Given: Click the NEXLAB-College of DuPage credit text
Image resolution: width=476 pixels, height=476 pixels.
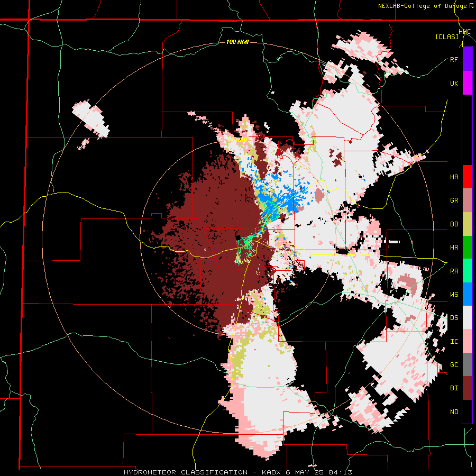Looking at the screenshot, I should [422, 6].
